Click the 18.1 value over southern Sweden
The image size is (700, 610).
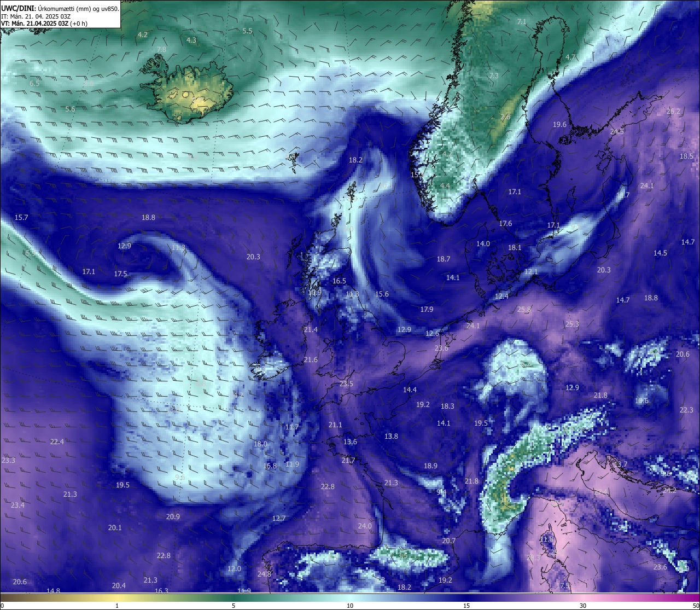[x=515, y=248]
